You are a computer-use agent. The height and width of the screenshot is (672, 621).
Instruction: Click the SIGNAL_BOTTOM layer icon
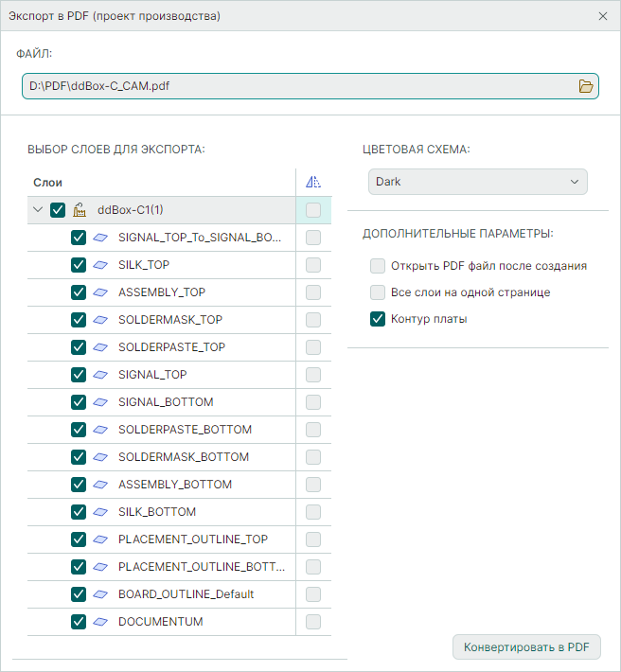click(x=100, y=402)
